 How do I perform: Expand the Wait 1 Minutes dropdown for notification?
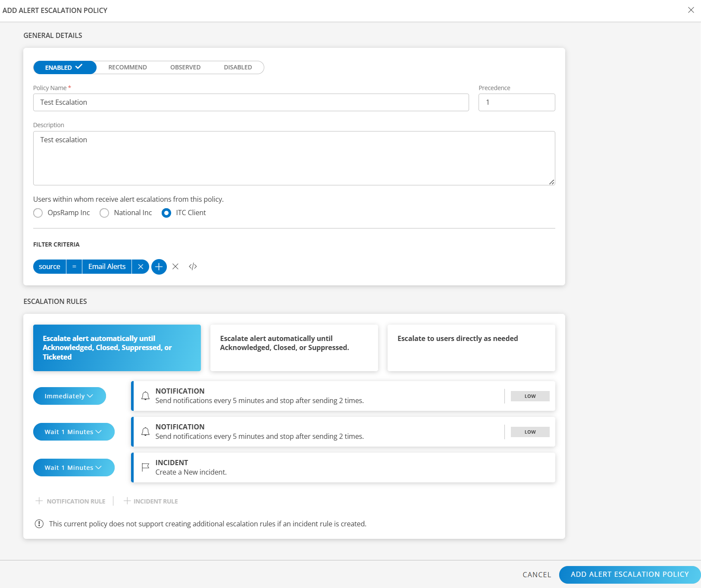click(x=74, y=432)
